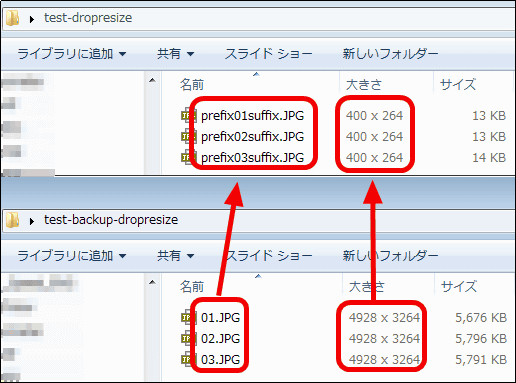Screen dimensions: 516x383
Task: Expand breadcrumb arrow before test-backup-dropresize
Action: pos(32,221)
